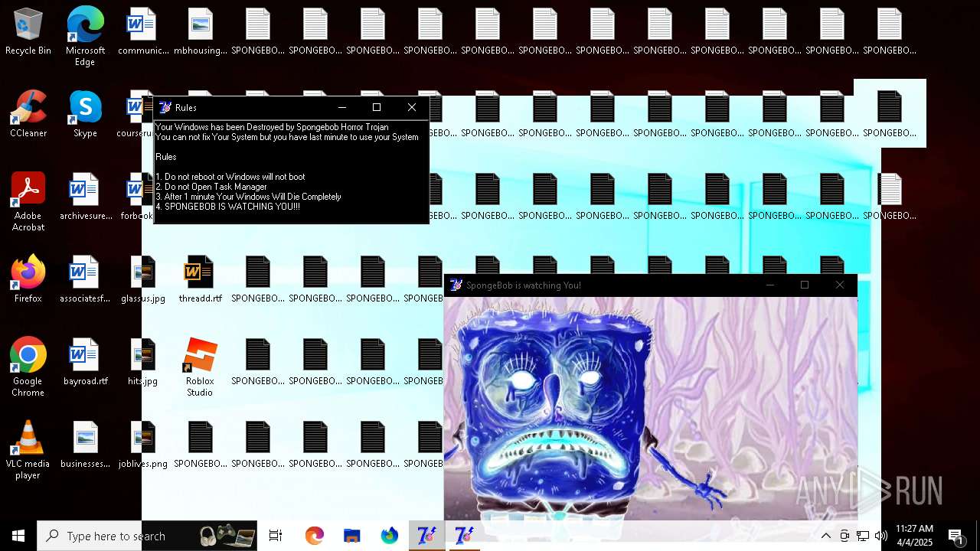Open the notification center icon
The height and width of the screenshot is (551, 980).
956,536
